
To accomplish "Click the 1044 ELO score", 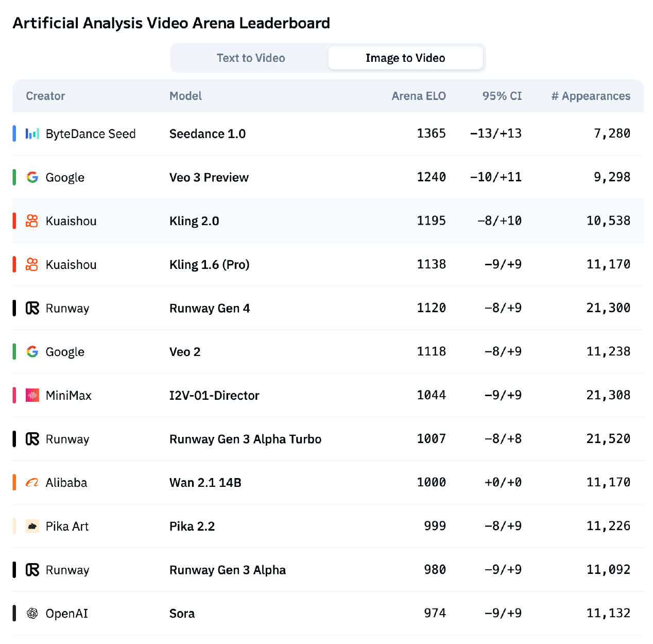I will tap(432, 395).
